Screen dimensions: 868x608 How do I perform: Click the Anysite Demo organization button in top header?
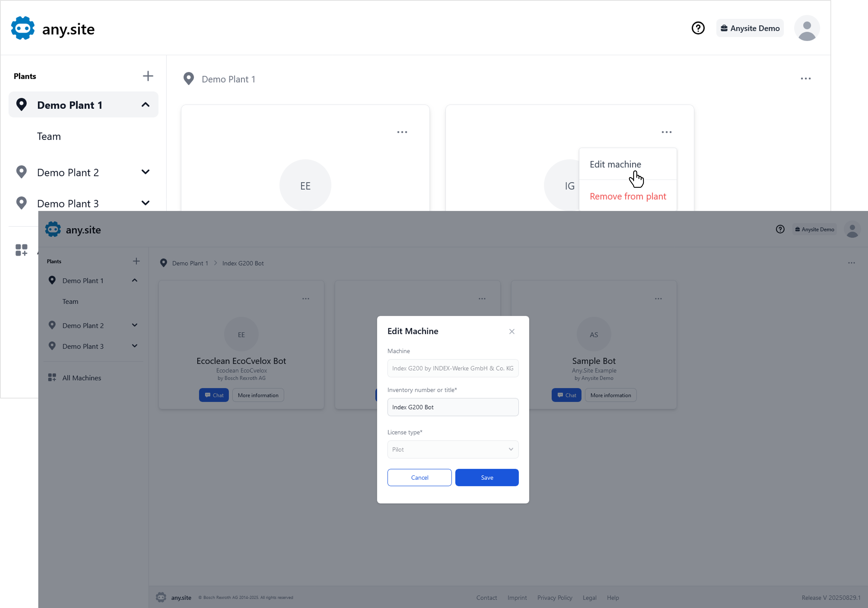750,28
